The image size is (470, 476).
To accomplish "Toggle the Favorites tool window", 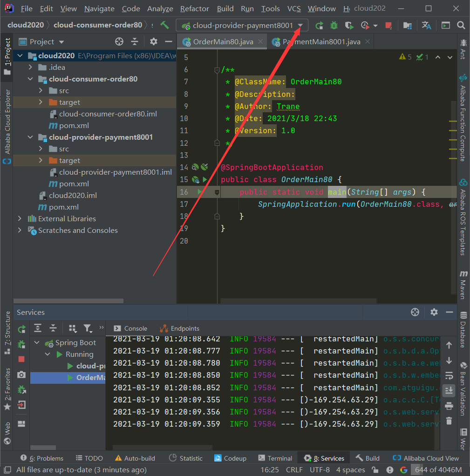I will point(7,389).
